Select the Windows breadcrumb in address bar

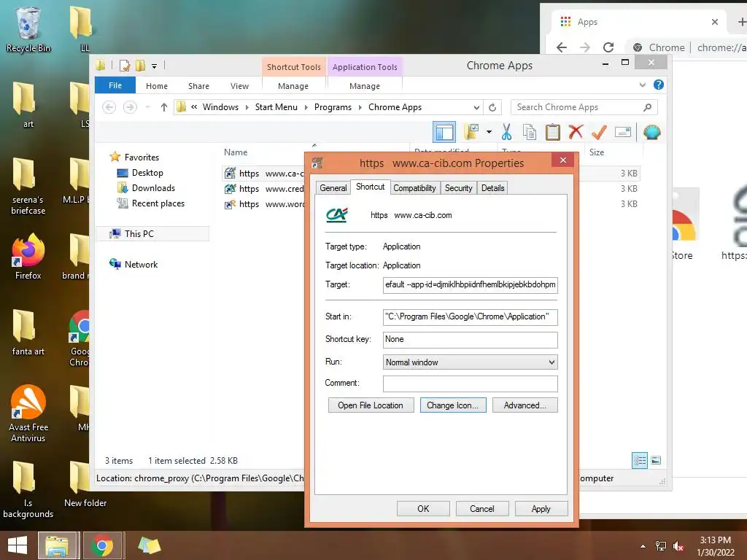(x=220, y=107)
